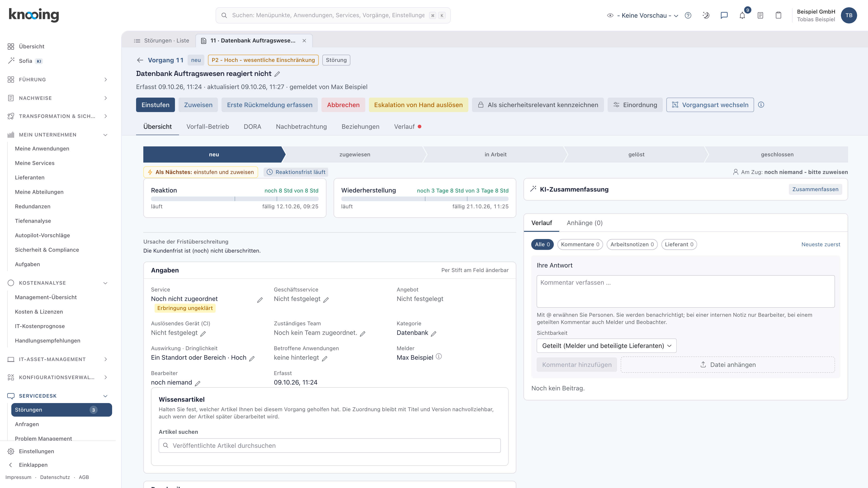
Task: Toggle Neueste zuerst sort order
Action: (821, 244)
